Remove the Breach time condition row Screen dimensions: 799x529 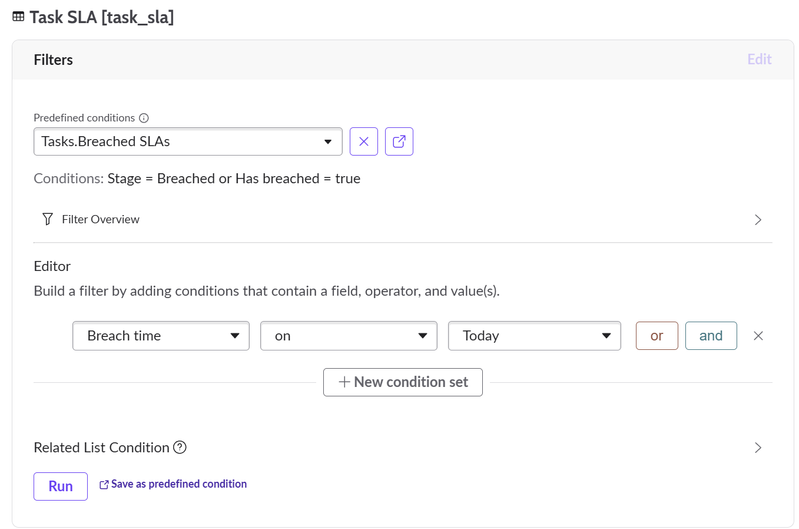coord(758,336)
